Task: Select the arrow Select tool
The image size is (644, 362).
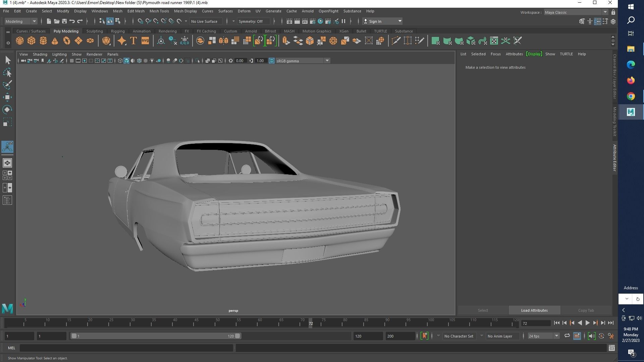Action: (x=7, y=60)
